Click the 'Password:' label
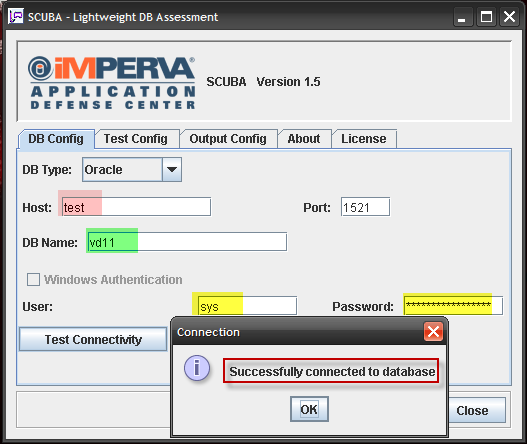This screenshot has width=527, height=444. click(363, 307)
